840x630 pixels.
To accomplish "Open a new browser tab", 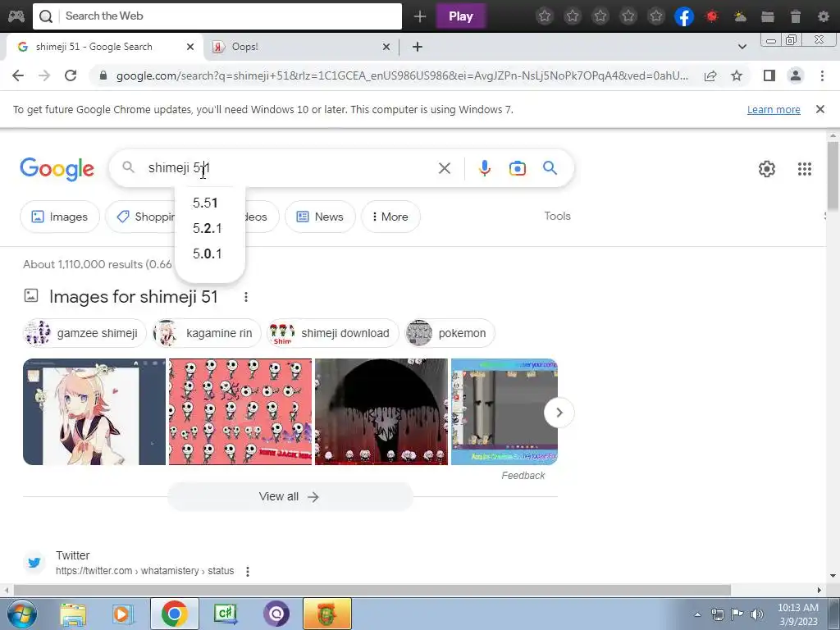I will point(418,47).
